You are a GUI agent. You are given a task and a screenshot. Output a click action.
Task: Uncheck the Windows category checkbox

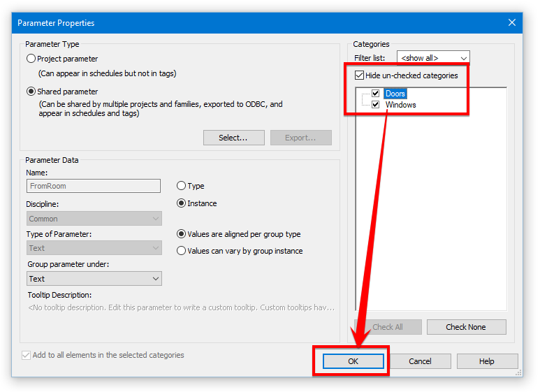pos(375,104)
